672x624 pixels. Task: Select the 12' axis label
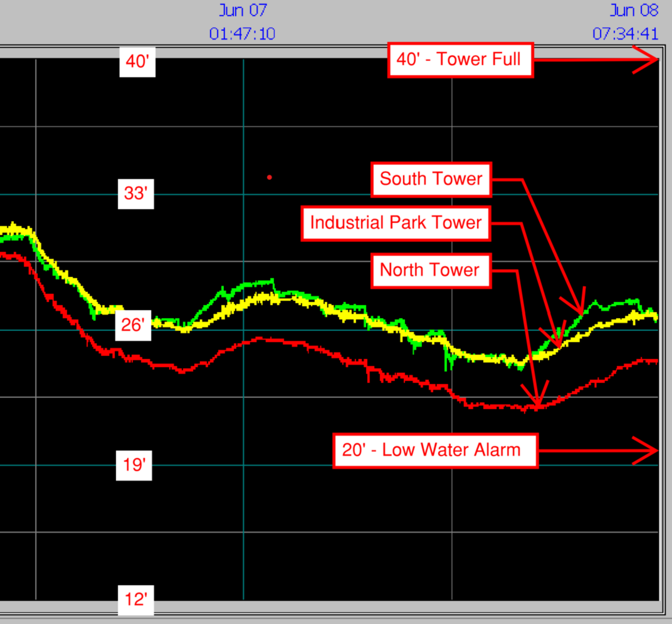click(x=135, y=599)
